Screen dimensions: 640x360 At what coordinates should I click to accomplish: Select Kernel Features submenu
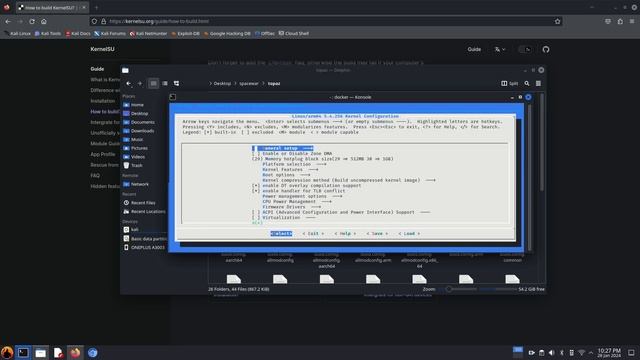point(290,169)
